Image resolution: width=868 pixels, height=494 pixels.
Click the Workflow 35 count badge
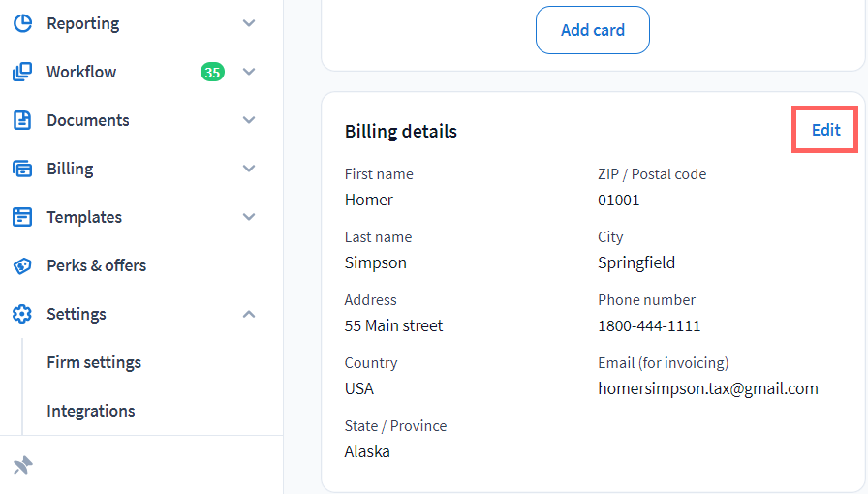click(x=212, y=72)
